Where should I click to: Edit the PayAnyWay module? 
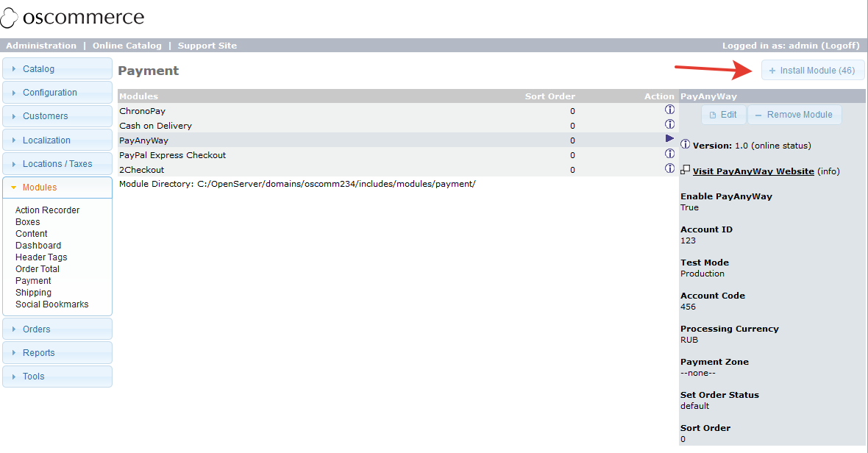click(x=724, y=115)
